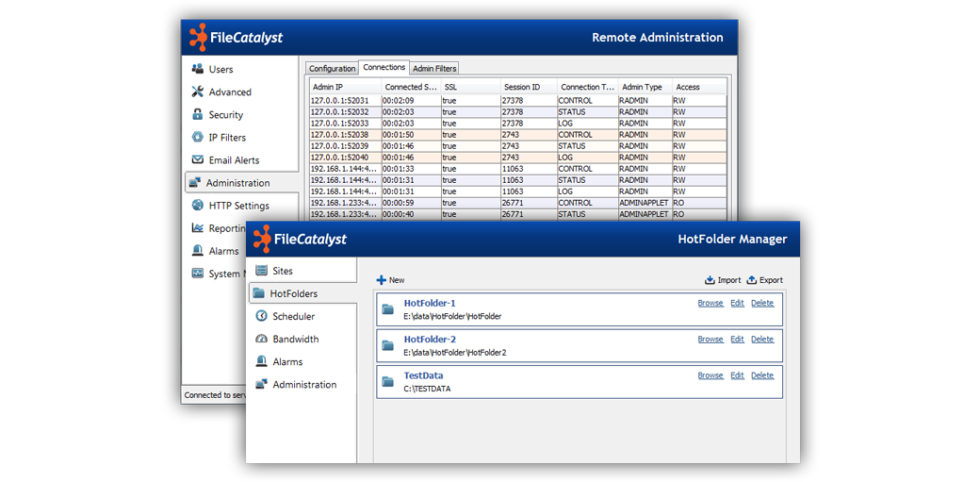The height and width of the screenshot is (482, 980).
Task: Edit the TestData folder
Action: [738, 375]
